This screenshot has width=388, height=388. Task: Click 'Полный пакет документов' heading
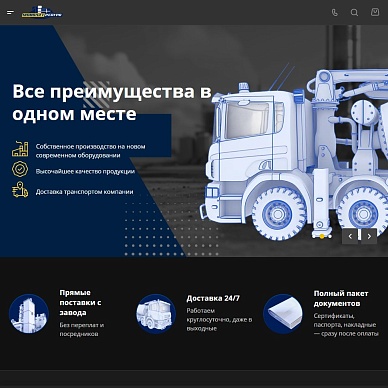tap(341, 298)
